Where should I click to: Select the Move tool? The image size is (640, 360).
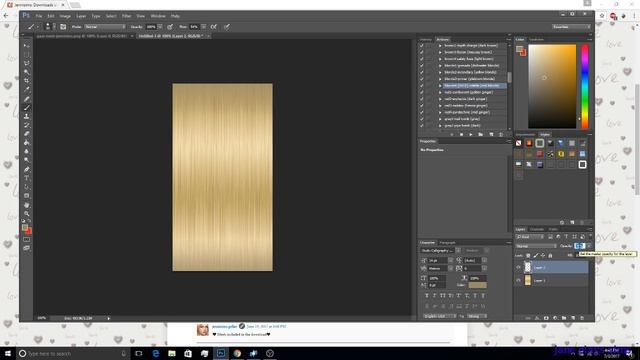click(27, 46)
